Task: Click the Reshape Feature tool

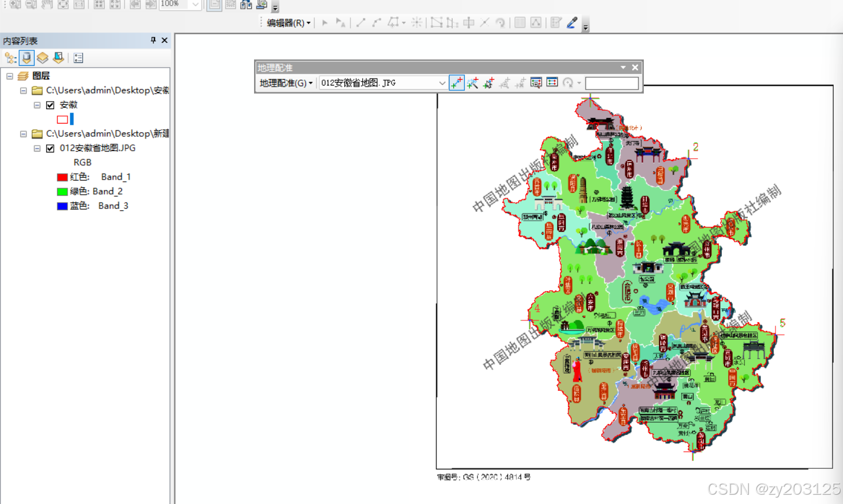Action: [453, 23]
